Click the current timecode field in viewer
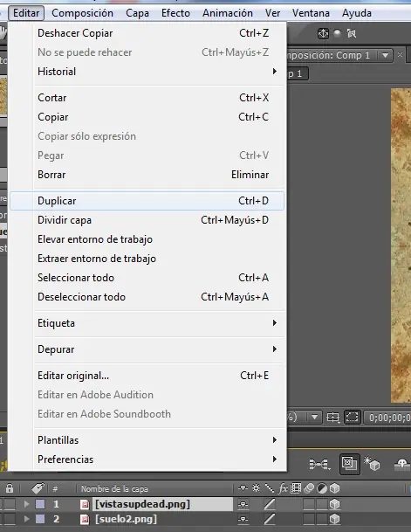Screen dimensions: 411x532 coord(387,417)
